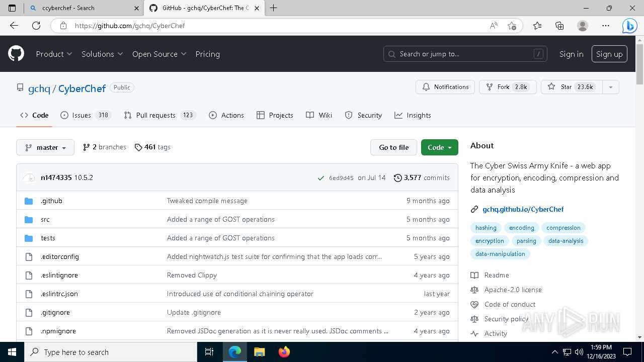The width and height of the screenshot is (644, 362).
Task: Click the Sign up button
Action: 609,54
